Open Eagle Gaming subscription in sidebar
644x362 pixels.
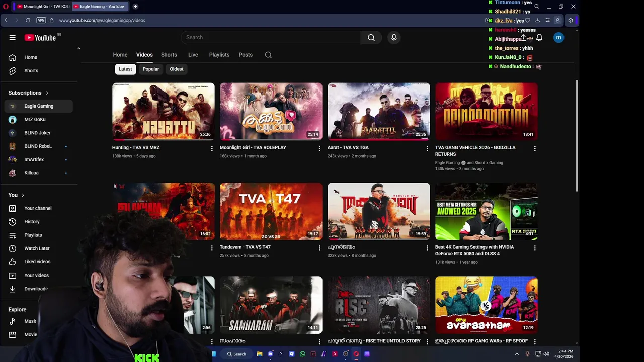[x=39, y=106]
